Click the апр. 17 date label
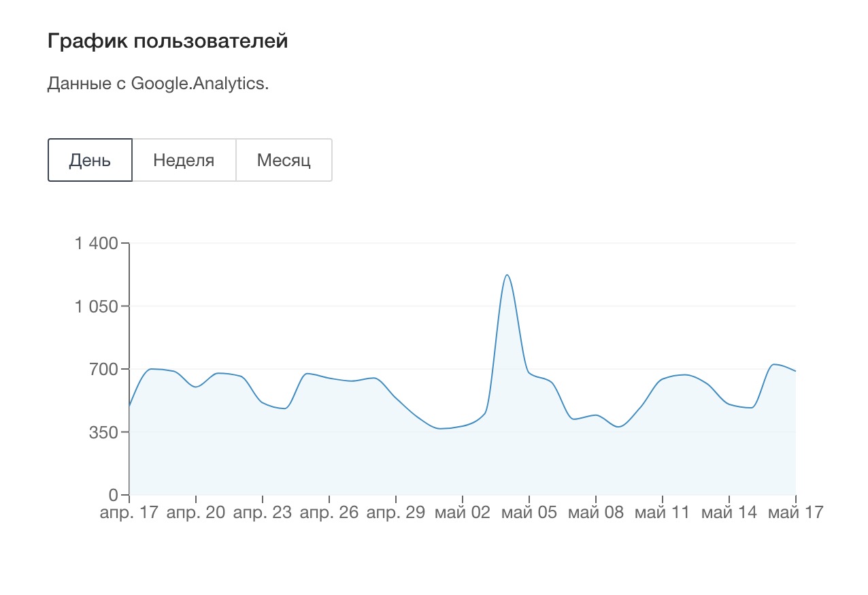The height and width of the screenshot is (595, 868). (x=129, y=513)
